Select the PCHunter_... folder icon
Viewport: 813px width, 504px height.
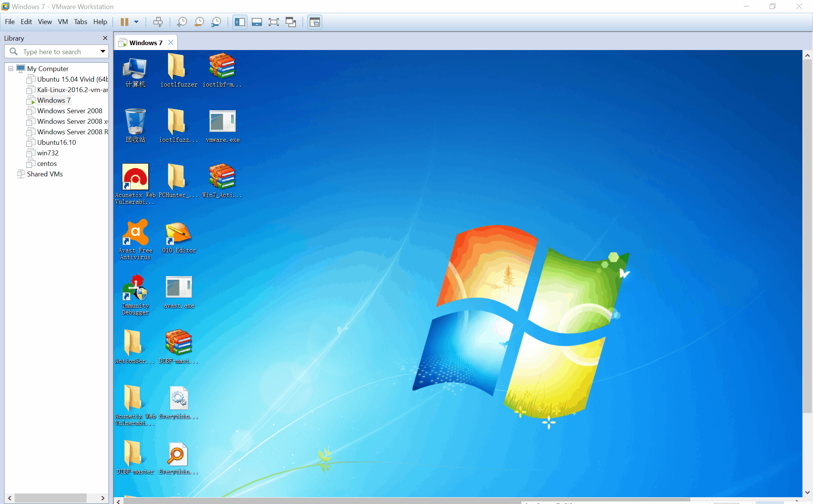(179, 181)
